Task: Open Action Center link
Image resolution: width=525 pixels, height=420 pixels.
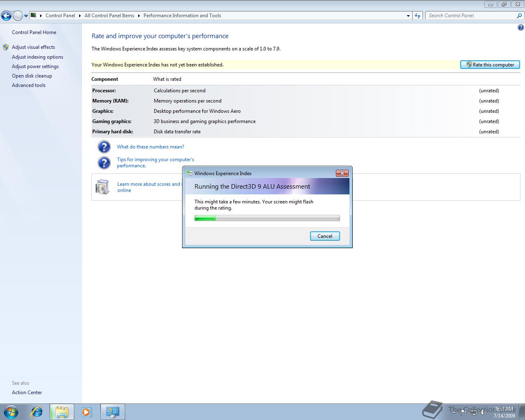Action: (27, 393)
